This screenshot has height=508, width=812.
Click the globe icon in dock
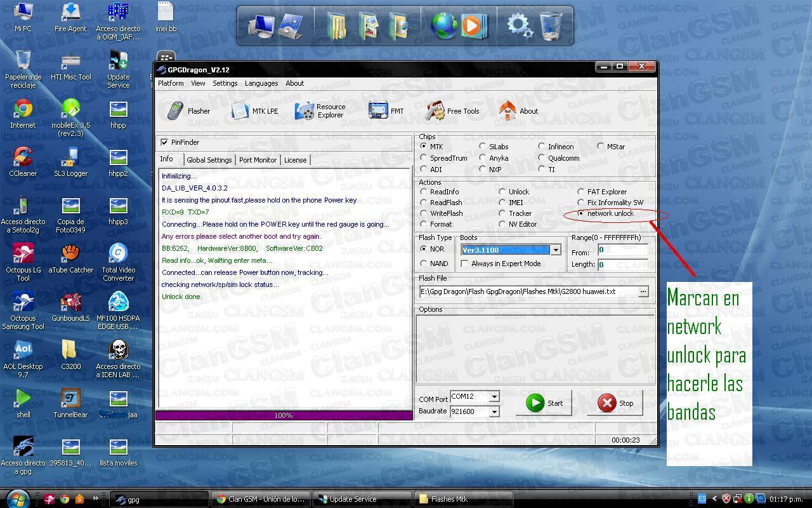coord(443,26)
